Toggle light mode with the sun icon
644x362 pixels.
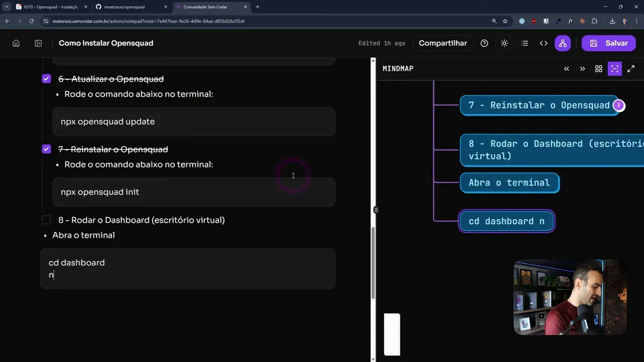click(x=504, y=43)
